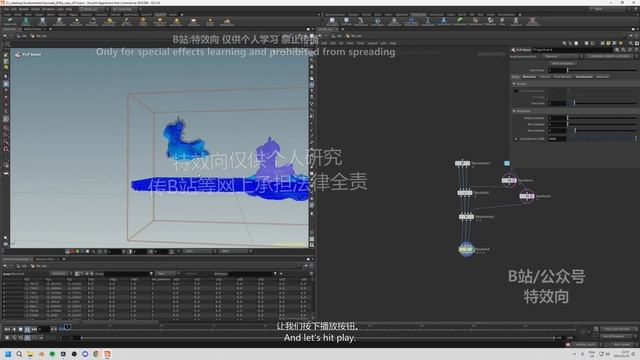Click the highlighted tool in left viewport toolbar
Viewport: 640px width, 360px height.
point(6,84)
